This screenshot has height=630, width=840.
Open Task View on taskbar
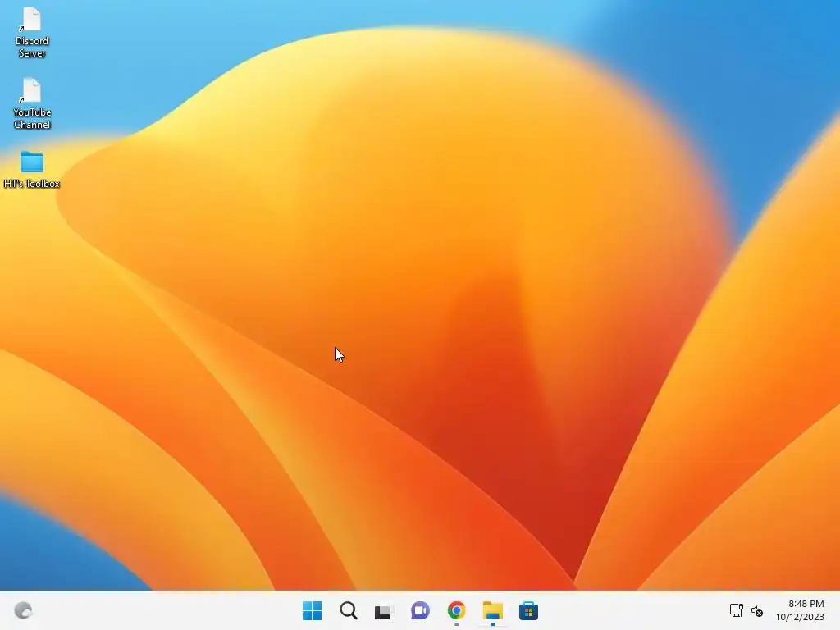point(384,611)
